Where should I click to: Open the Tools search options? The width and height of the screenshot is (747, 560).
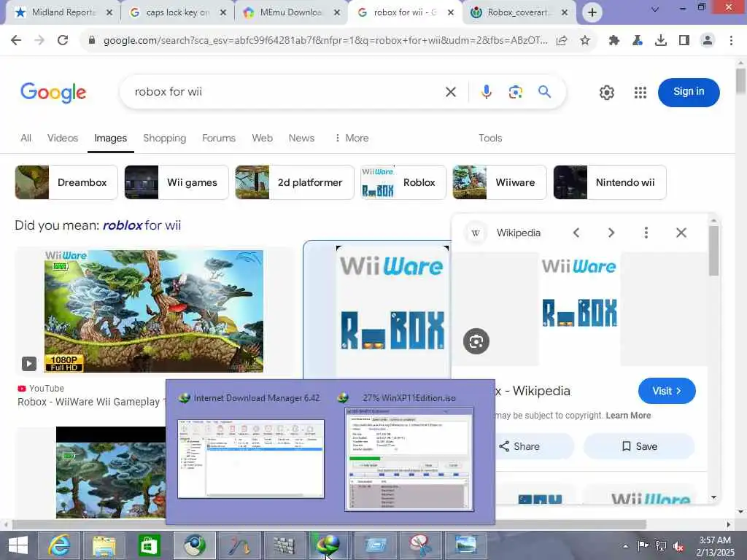point(490,138)
